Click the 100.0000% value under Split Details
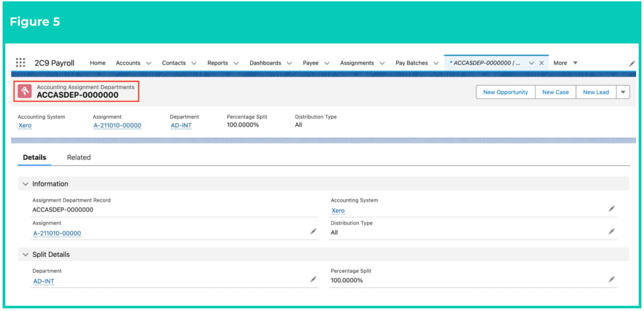 (346, 280)
